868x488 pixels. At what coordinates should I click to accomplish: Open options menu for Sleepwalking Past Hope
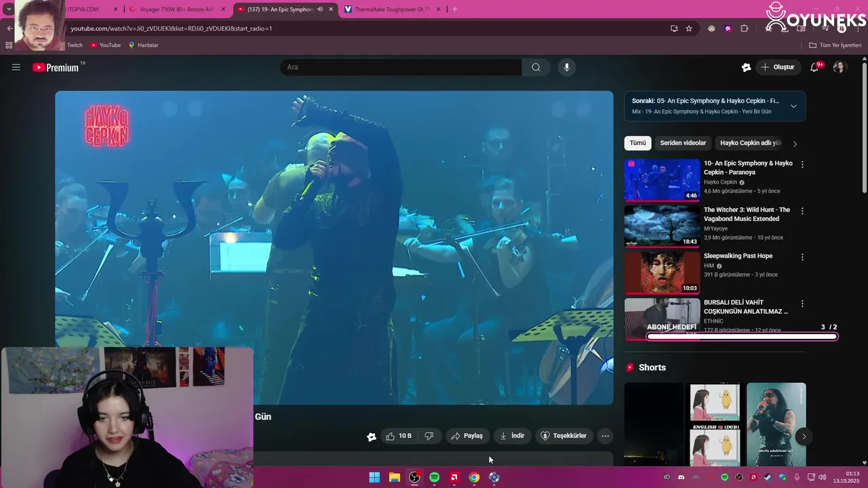pyautogui.click(x=802, y=258)
